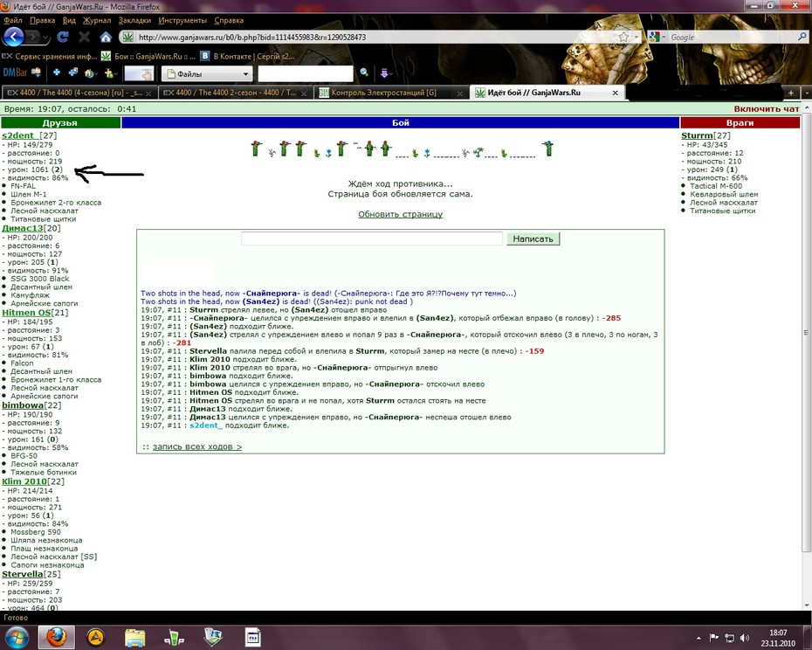Focus the DMBar search text field

pos(306,74)
